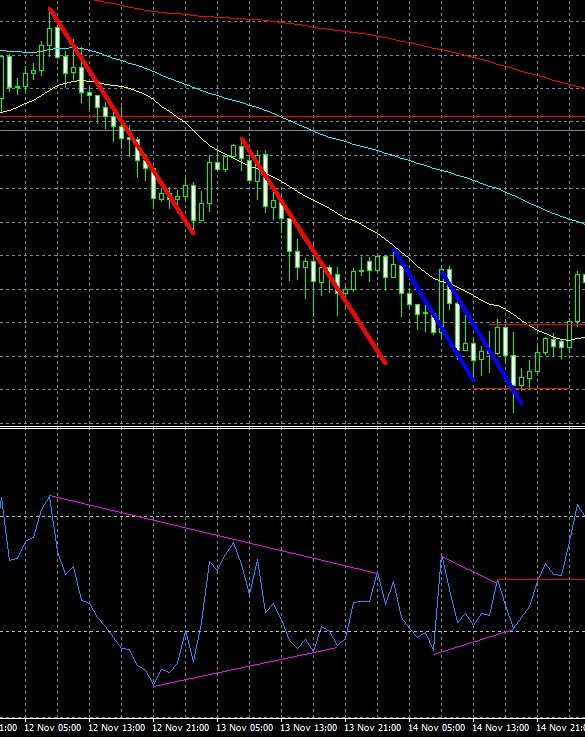Click the '13 Nov 21:00' time label
Viewport: 585px width, 737px height.
pos(373,728)
